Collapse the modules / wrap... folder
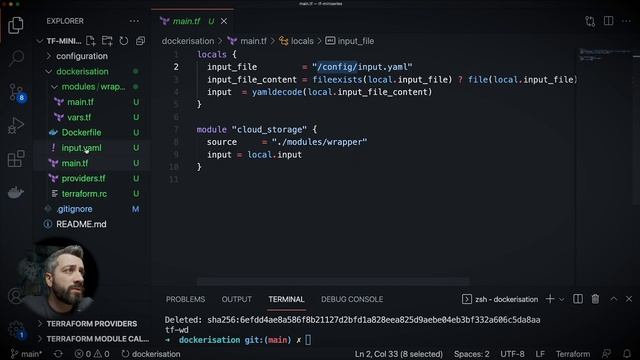The width and height of the screenshot is (640, 360). 93,87
